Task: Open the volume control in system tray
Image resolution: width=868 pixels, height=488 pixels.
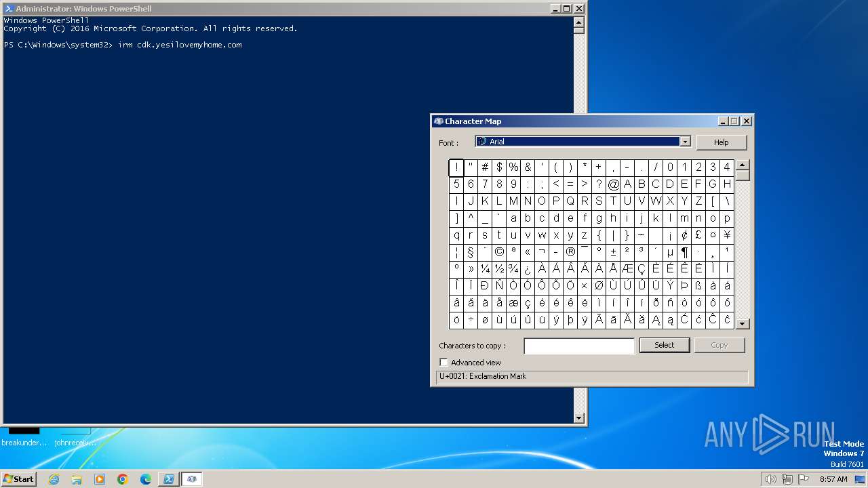Action: (x=770, y=479)
